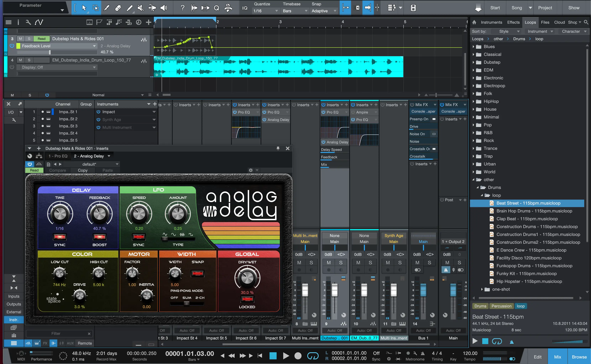Toggle the transport Loop button
This screenshot has width=591, height=364.
pyautogui.click(x=313, y=356)
